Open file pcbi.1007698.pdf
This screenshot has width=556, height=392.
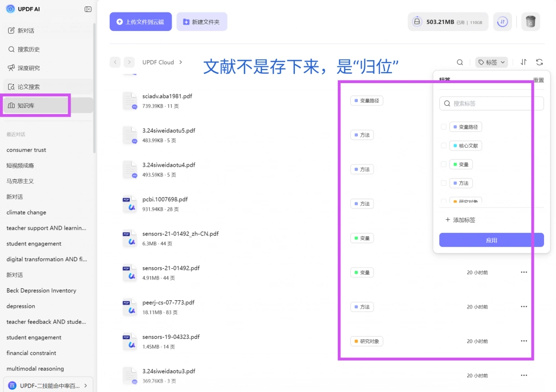coord(165,199)
